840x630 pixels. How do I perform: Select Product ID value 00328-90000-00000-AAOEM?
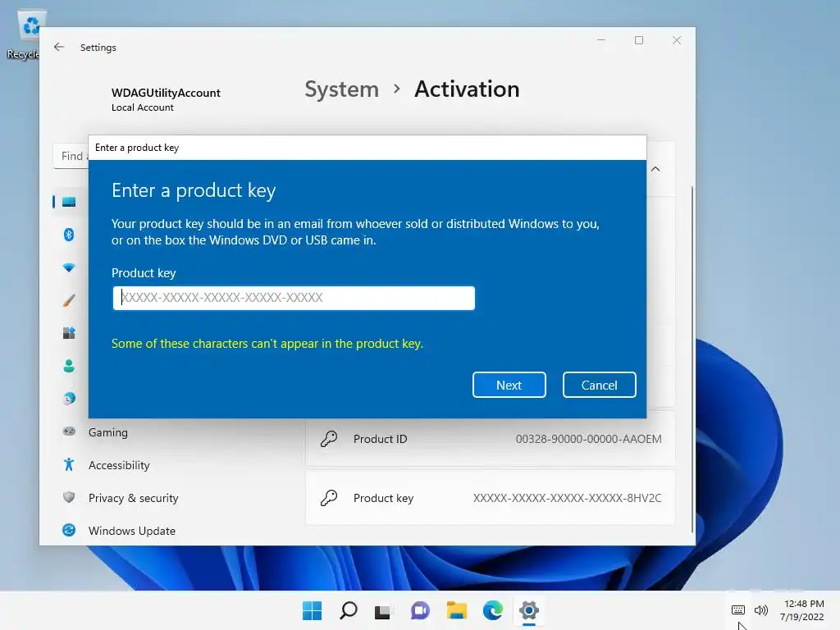[588, 439]
